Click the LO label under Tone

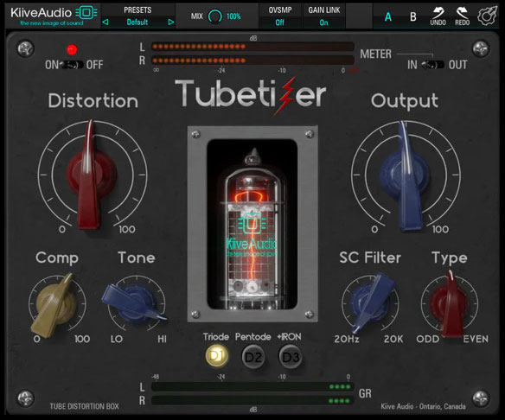[117, 339]
